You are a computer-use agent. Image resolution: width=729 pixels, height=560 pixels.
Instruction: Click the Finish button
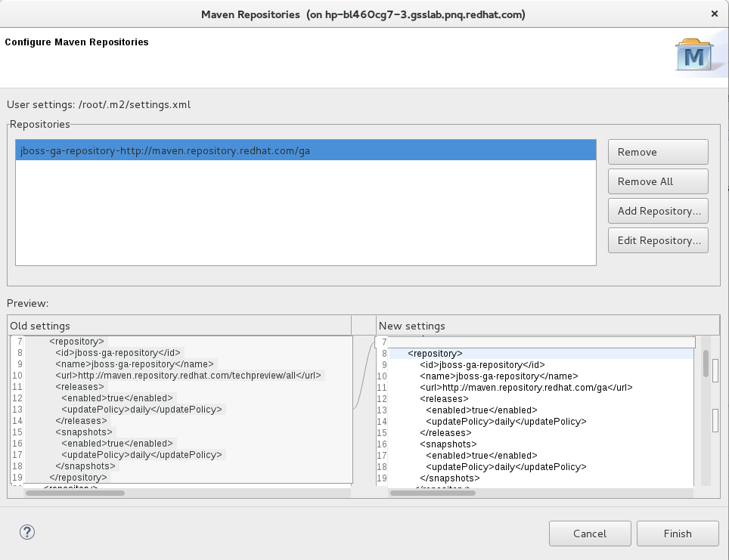click(677, 534)
